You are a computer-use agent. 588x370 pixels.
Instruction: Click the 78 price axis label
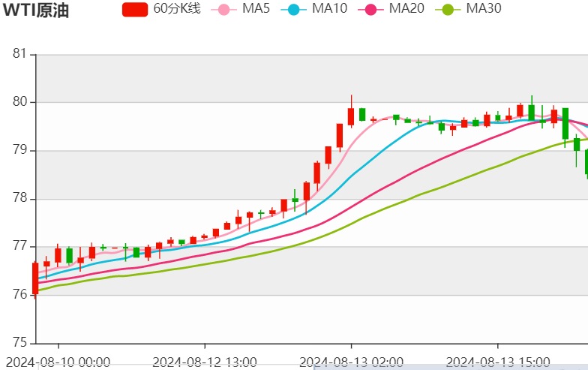coord(19,198)
